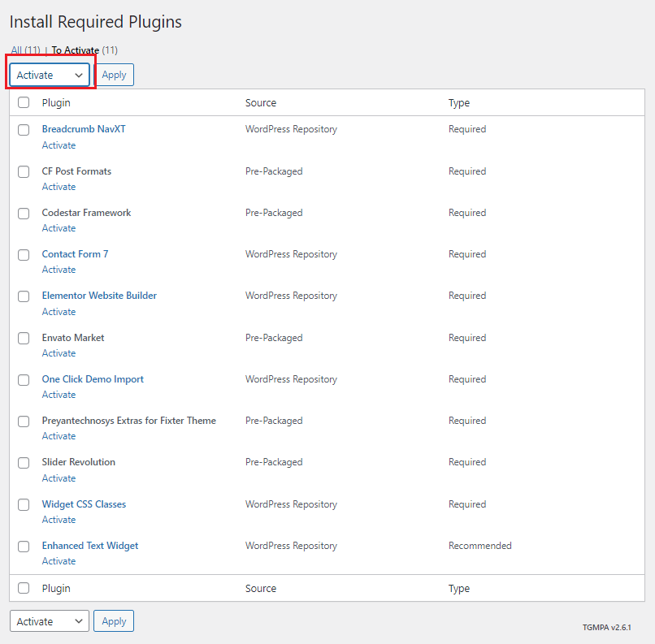Activate the Codestar Framework plugin
The height and width of the screenshot is (644, 655).
[x=59, y=228]
